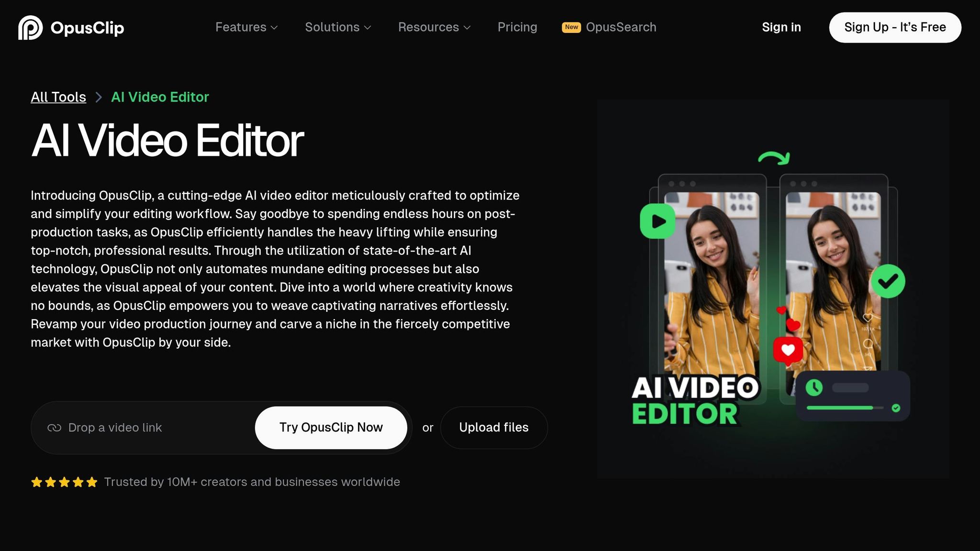Click the Trusted by 10M+ creators text
980x551 pixels.
click(x=252, y=482)
